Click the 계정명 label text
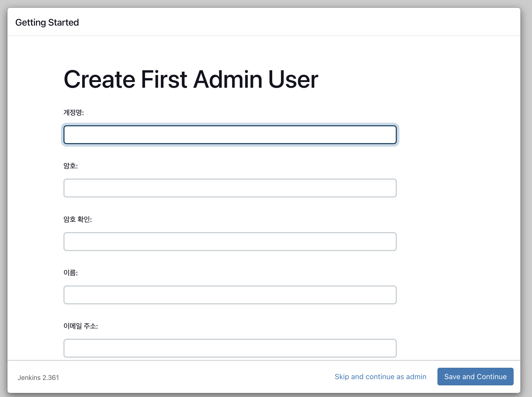532x397 pixels. (74, 113)
